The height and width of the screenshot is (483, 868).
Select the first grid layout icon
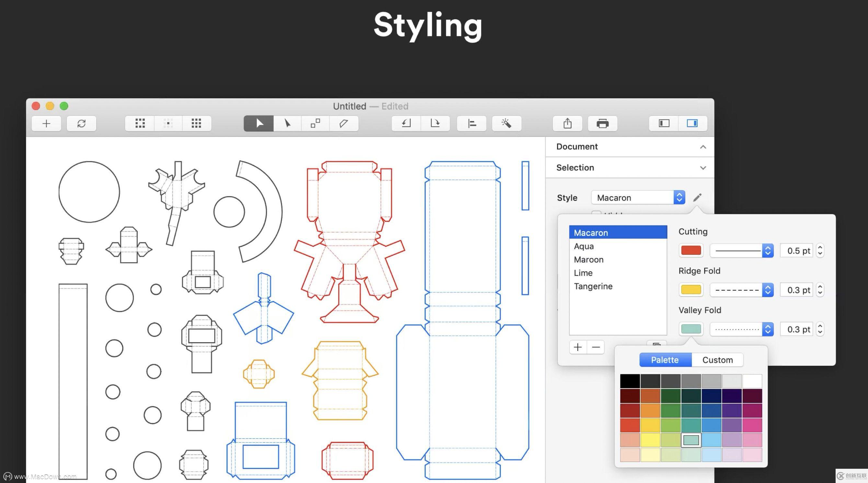(140, 124)
